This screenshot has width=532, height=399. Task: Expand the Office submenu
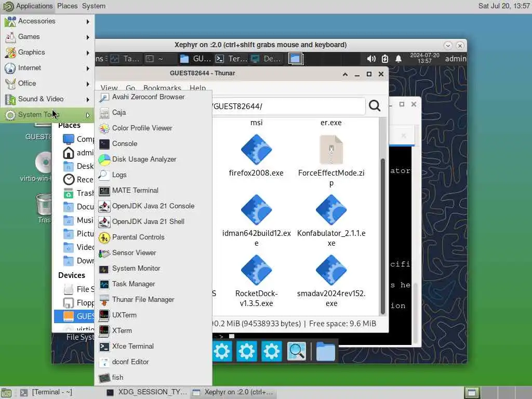point(47,84)
